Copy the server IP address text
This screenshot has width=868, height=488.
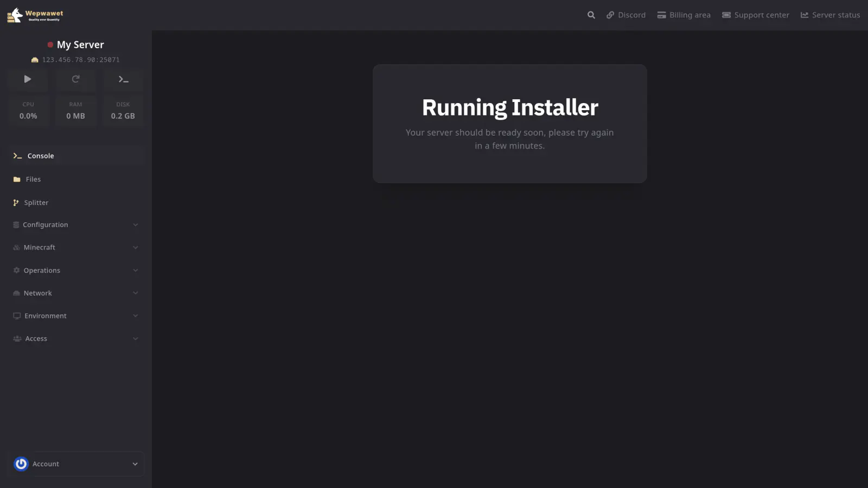[x=81, y=60]
